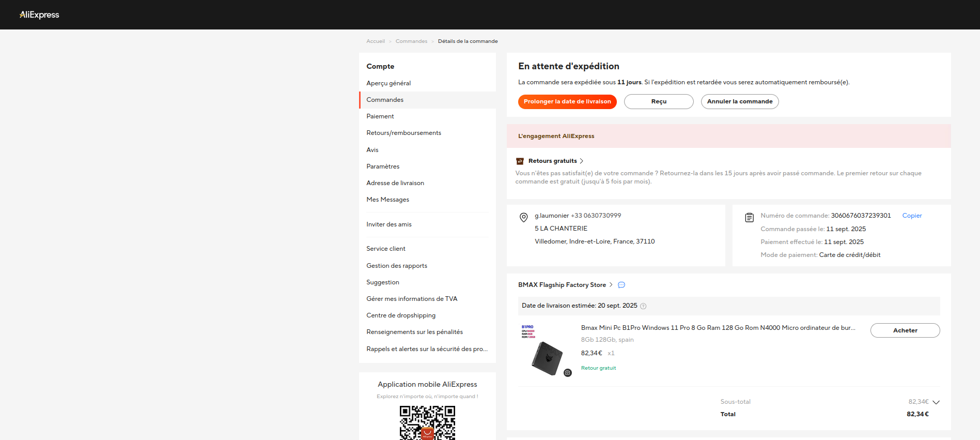Click the Acheter button for the mini PC
Screen dimensions: 980x440
[905, 330]
